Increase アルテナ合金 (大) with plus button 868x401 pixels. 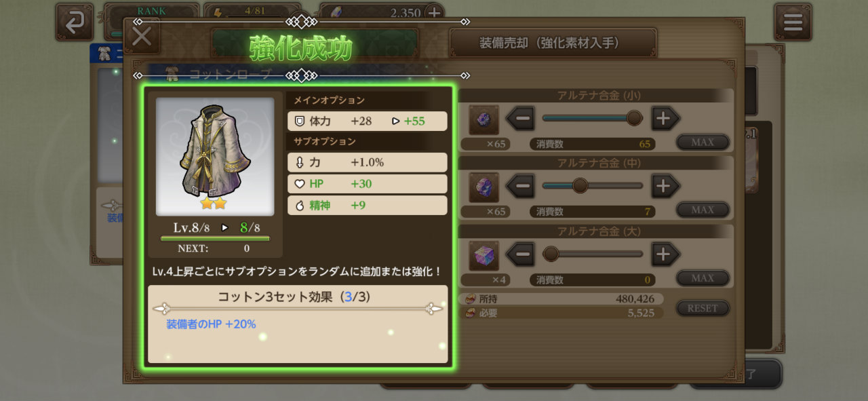(665, 254)
